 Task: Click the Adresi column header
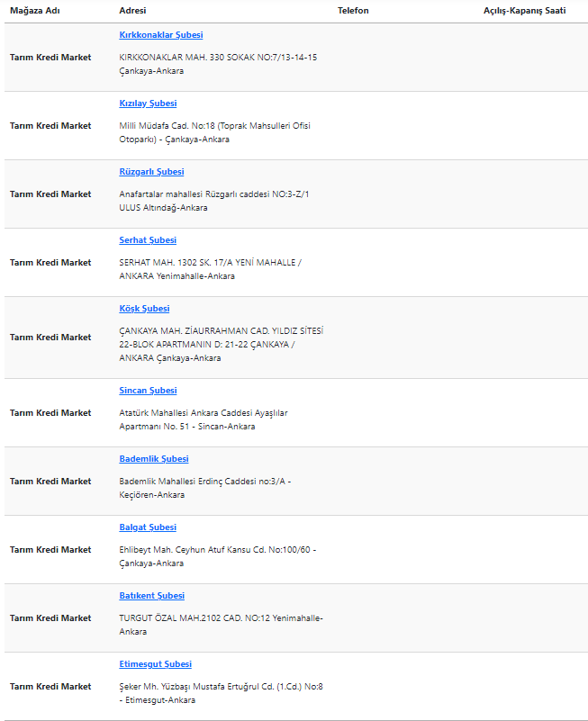pyautogui.click(x=132, y=11)
